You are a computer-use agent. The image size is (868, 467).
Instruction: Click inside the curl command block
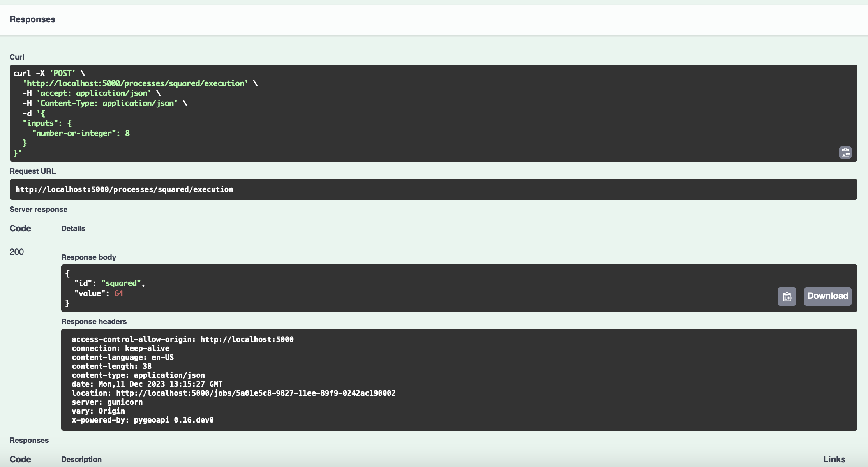[x=433, y=113]
